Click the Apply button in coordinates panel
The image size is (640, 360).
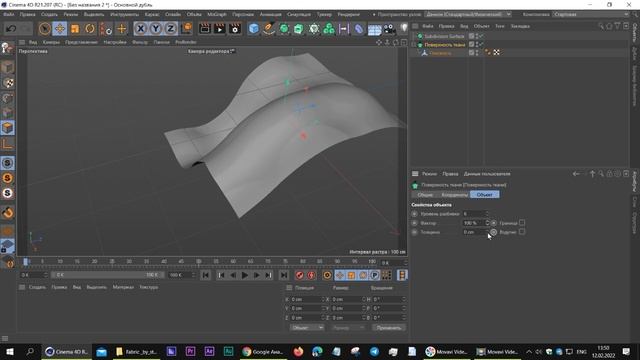[x=389, y=328]
